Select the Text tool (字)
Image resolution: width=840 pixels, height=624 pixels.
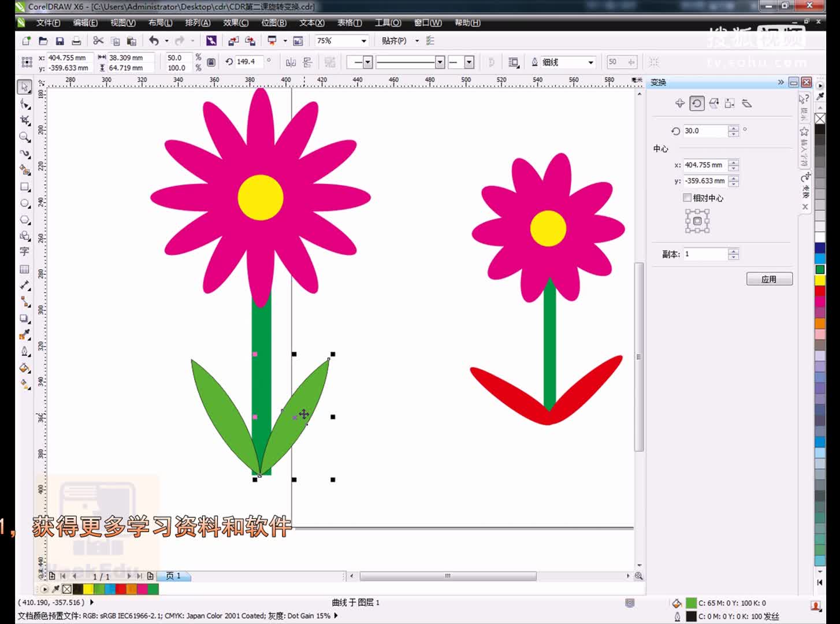24,252
